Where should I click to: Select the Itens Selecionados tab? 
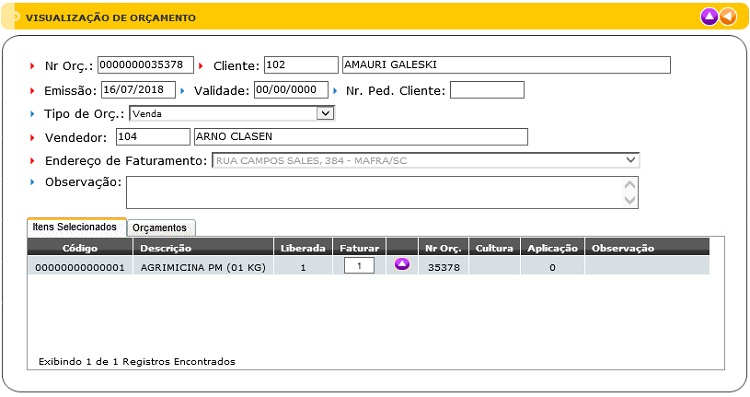(75, 227)
